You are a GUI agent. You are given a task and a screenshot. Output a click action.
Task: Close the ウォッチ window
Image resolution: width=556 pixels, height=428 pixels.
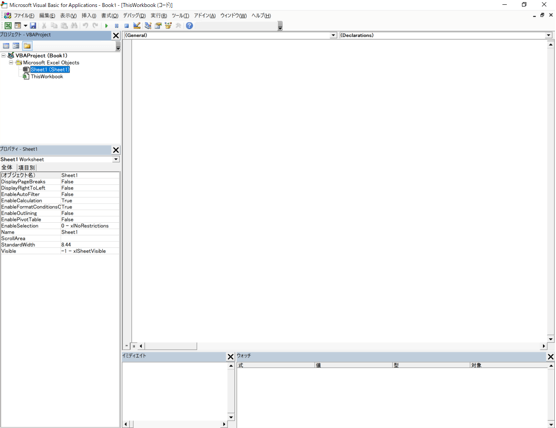pos(551,357)
